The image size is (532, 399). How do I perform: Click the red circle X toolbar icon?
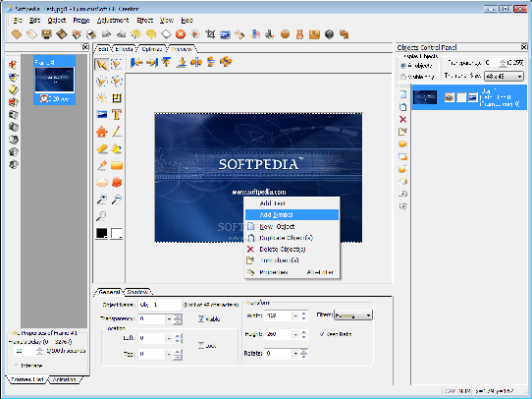click(181, 34)
